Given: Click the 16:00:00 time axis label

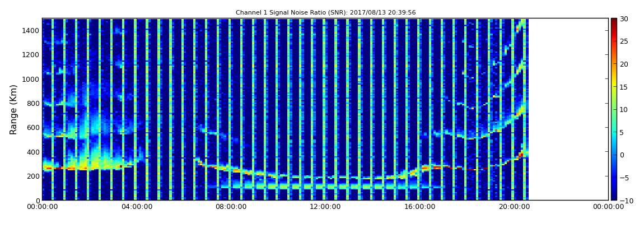Looking at the screenshot, I should pyautogui.click(x=419, y=207).
